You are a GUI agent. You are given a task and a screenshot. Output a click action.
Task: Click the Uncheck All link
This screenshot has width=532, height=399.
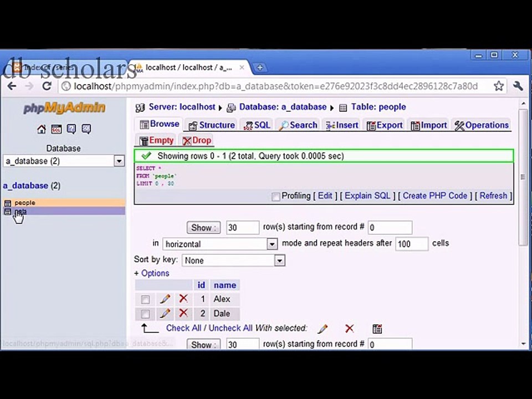[x=231, y=328]
